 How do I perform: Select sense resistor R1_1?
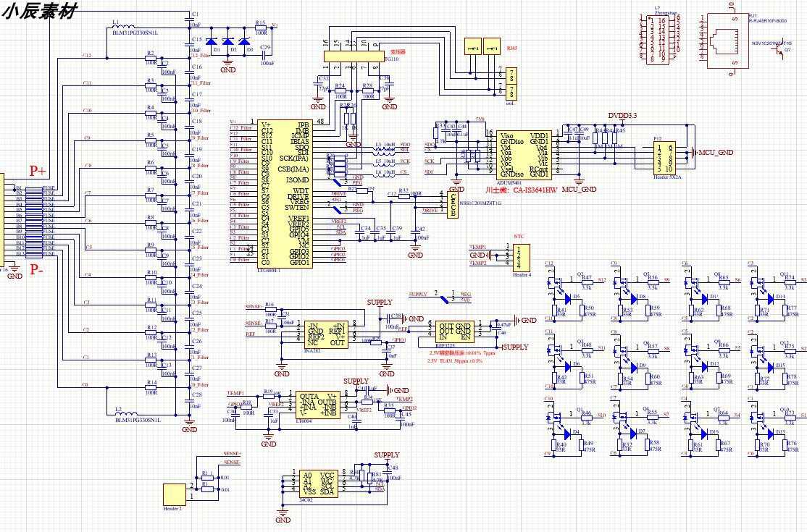(x=208, y=478)
